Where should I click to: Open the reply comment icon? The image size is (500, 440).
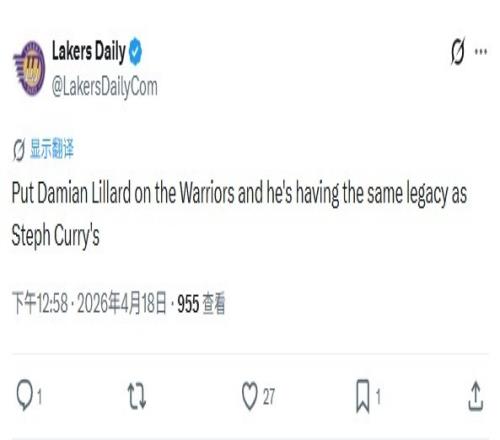click(25, 395)
